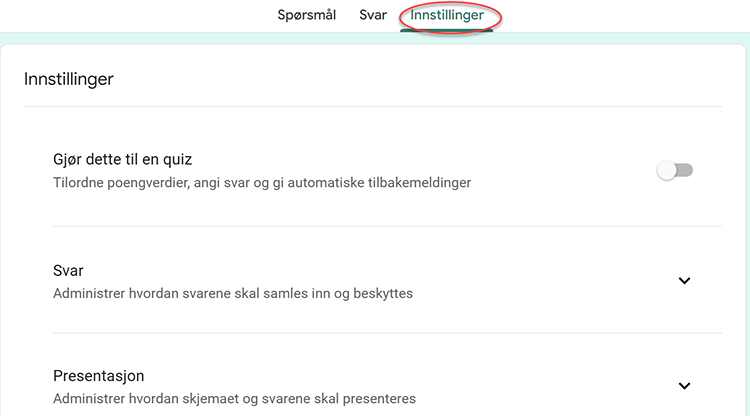Viewport: 750px width, 416px height.
Task: Expand the Svar settings section chevron
Action: (684, 281)
